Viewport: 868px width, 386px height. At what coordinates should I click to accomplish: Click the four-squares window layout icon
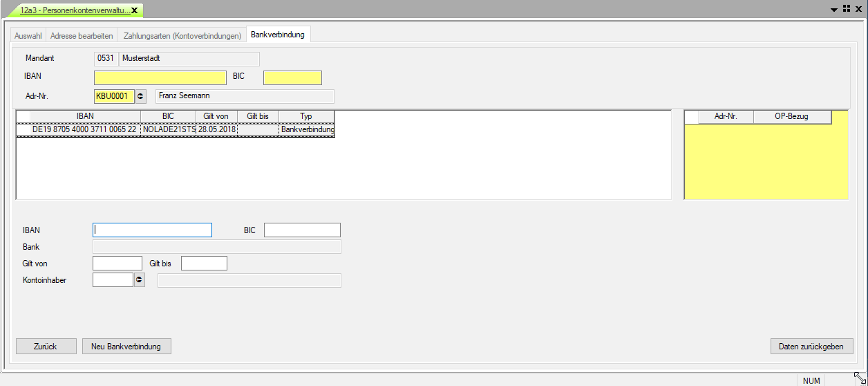(846, 9)
